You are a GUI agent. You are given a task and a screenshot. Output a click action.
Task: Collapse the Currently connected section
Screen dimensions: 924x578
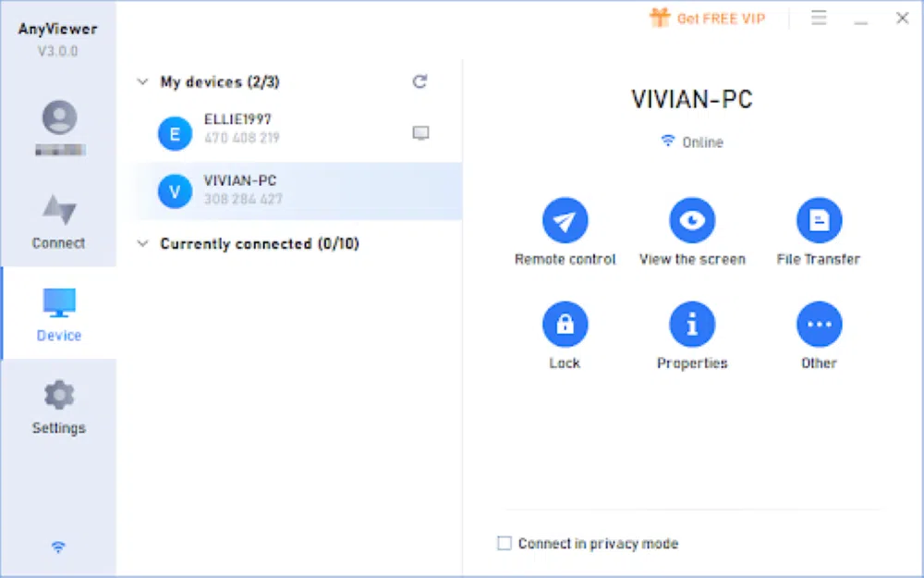tap(142, 243)
